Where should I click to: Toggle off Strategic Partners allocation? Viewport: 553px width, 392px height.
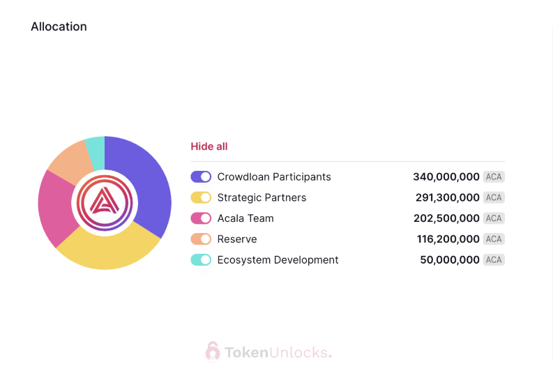pos(201,197)
